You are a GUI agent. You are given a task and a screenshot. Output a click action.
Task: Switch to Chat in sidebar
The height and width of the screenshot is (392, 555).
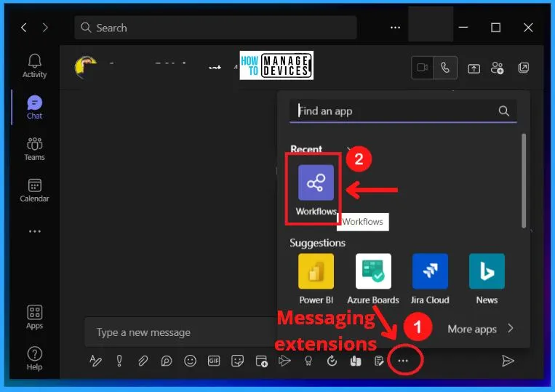pyautogui.click(x=34, y=107)
